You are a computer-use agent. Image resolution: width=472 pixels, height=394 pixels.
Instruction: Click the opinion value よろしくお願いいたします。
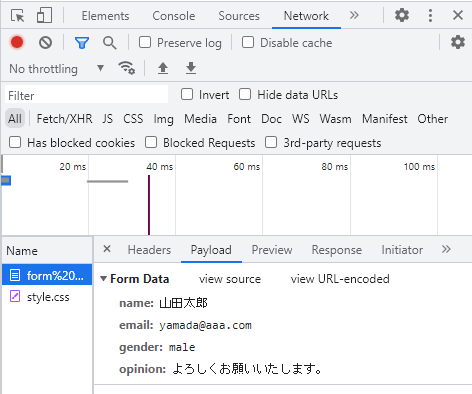tap(247, 369)
